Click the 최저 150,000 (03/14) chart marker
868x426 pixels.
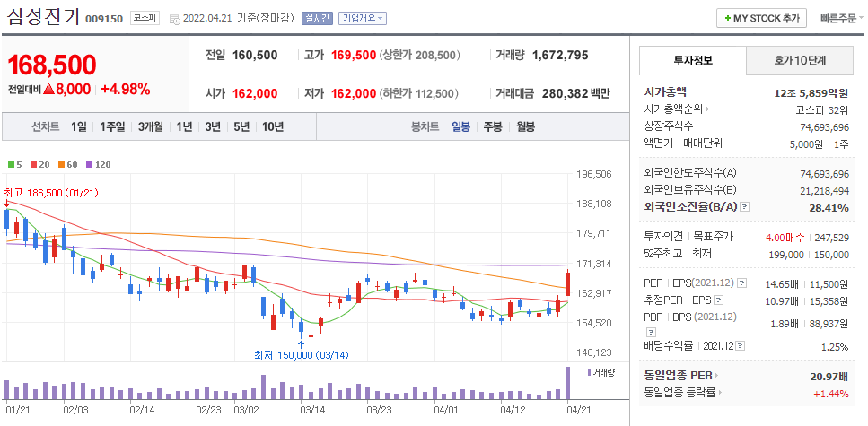pyautogui.click(x=302, y=354)
